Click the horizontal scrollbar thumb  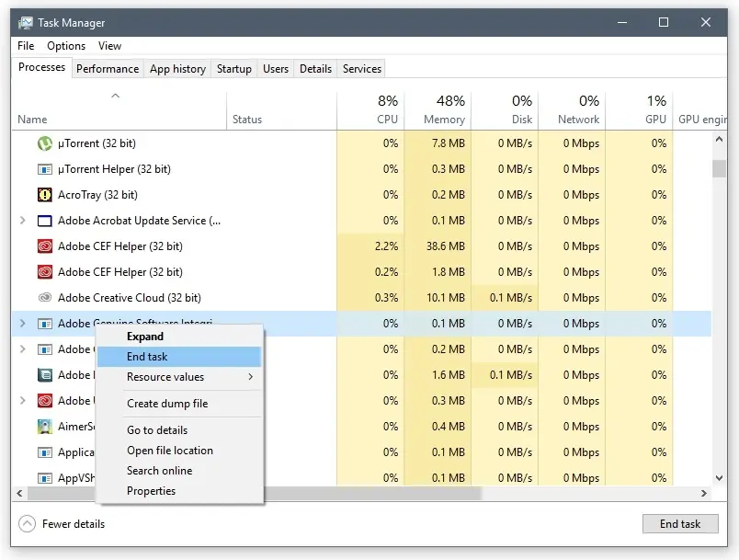(255, 493)
